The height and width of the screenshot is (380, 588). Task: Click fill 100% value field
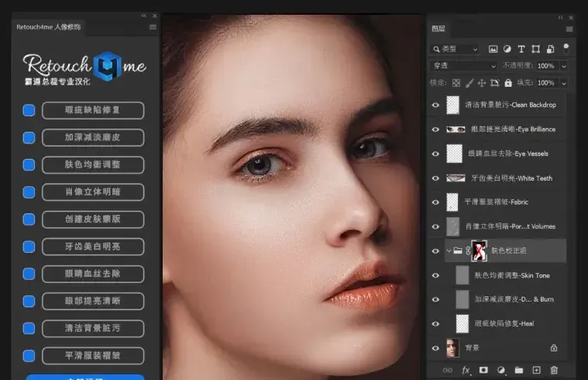coord(546,83)
